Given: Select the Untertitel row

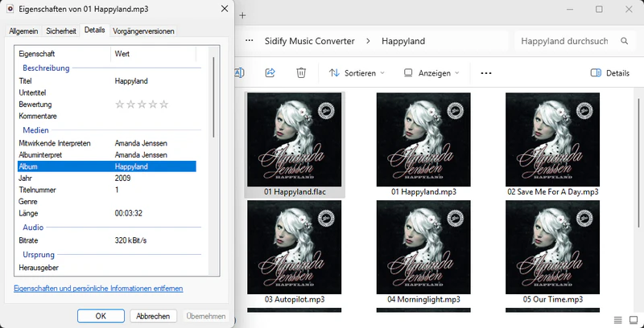Looking at the screenshot, I should coord(107,92).
